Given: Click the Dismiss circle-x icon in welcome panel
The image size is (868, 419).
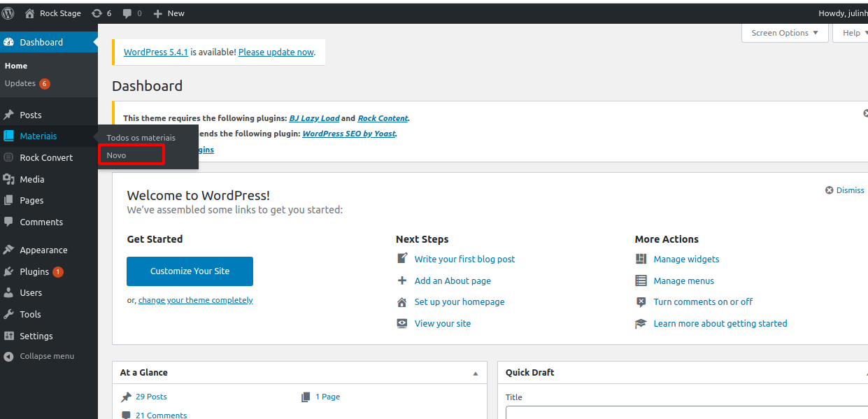Looking at the screenshot, I should tap(830, 190).
